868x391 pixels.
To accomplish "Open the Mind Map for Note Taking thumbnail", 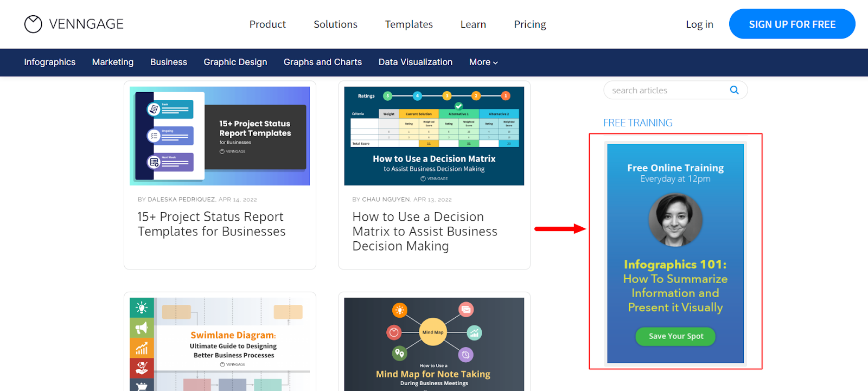I will click(434, 344).
